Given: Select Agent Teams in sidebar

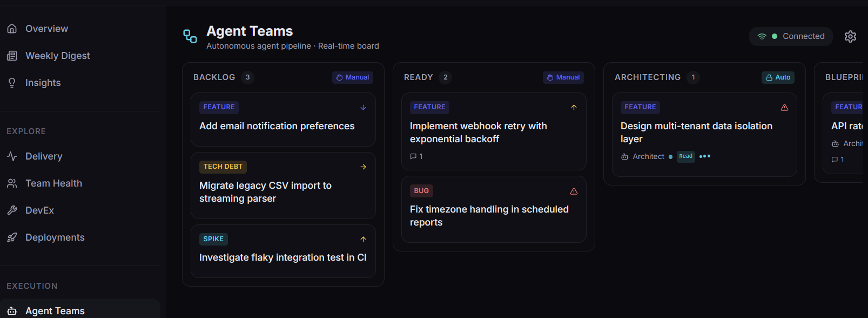Looking at the screenshot, I should tap(80, 309).
